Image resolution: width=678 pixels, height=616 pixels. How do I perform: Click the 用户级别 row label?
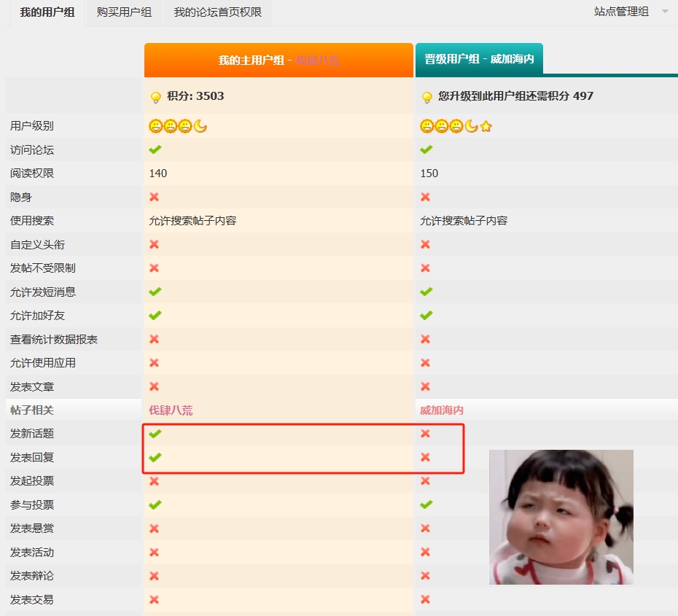[32, 126]
